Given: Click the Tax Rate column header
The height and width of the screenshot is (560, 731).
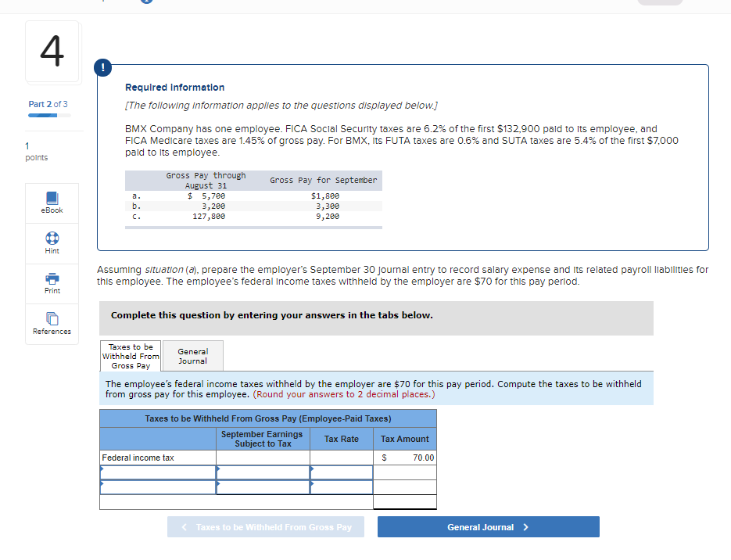Looking at the screenshot, I should point(341,439).
